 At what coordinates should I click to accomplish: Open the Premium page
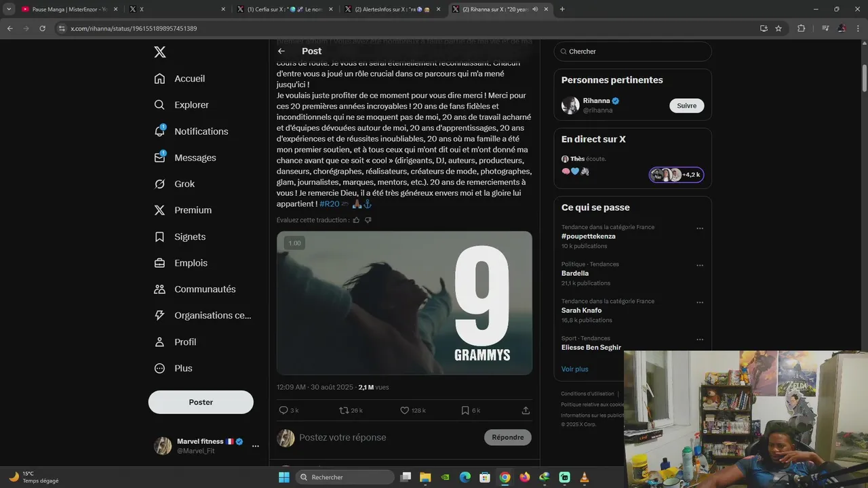[x=182, y=210]
